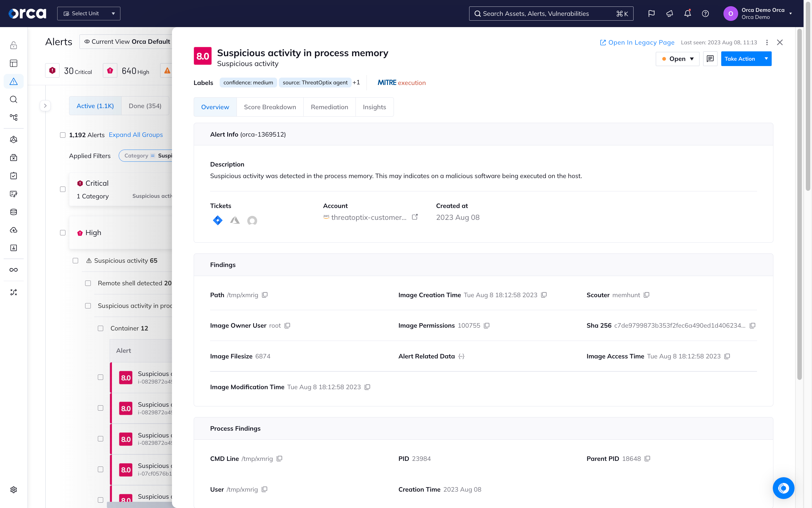Copy the Parent PID 18648 value

pos(647,458)
